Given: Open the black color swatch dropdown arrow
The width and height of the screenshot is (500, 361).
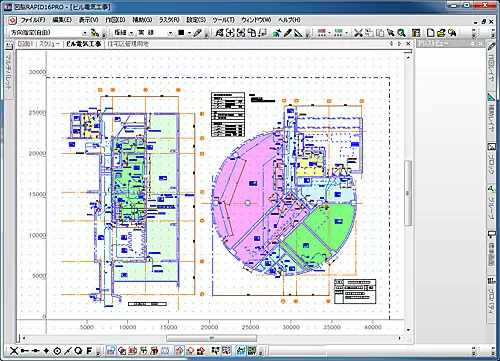Looking at the screenshot, I should pos(189,33).
